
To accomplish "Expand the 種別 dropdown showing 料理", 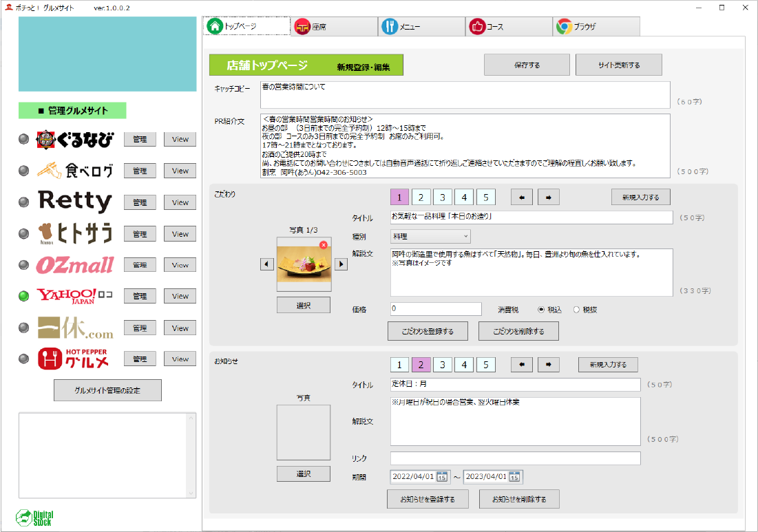I will (430, 237).
